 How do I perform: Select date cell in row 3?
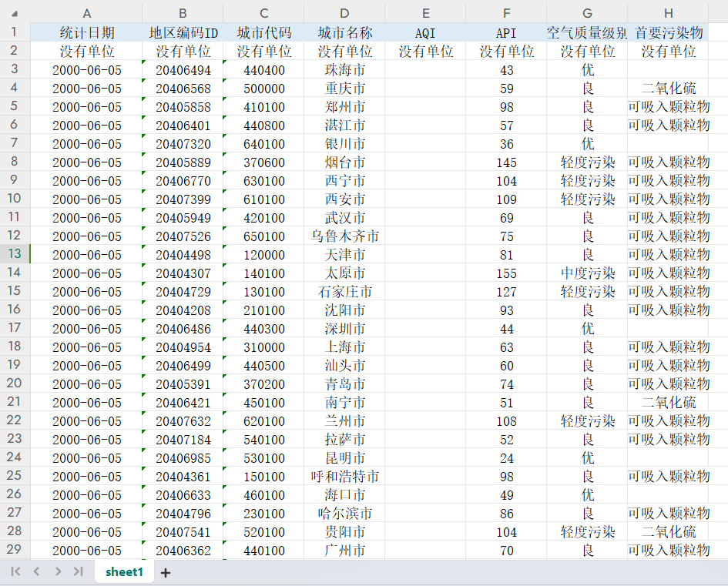[x=86, y=69]
